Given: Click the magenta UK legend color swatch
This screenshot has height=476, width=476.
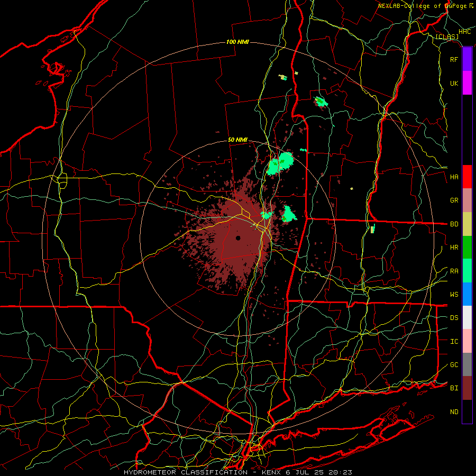Looking at the screenshot, I should [x=467, y=83].
